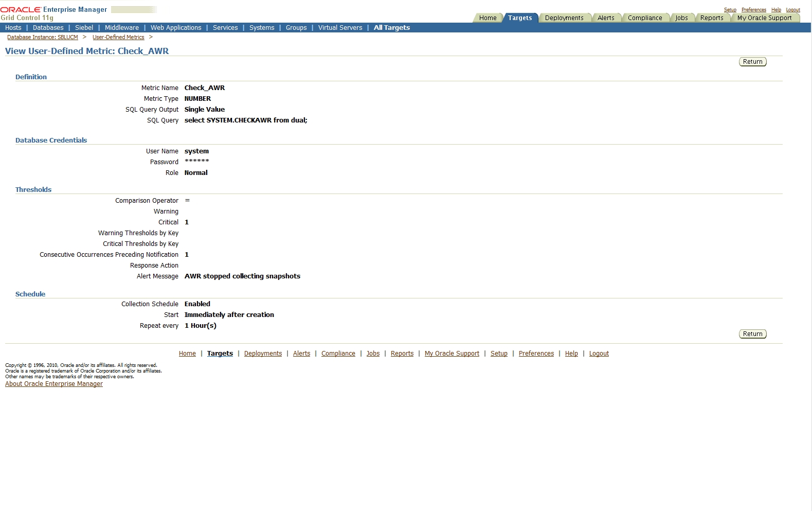Click the Thresholds section heading
Screen dimensions: 812x511
33,190
